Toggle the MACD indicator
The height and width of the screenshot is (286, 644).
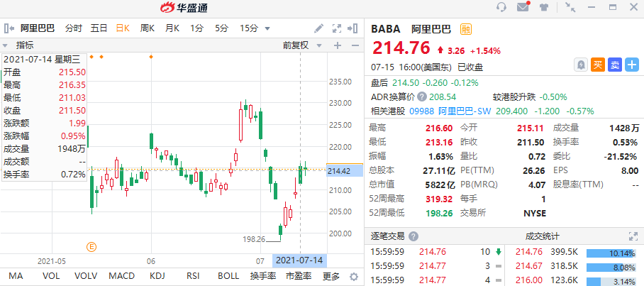(x=121, y=276)
